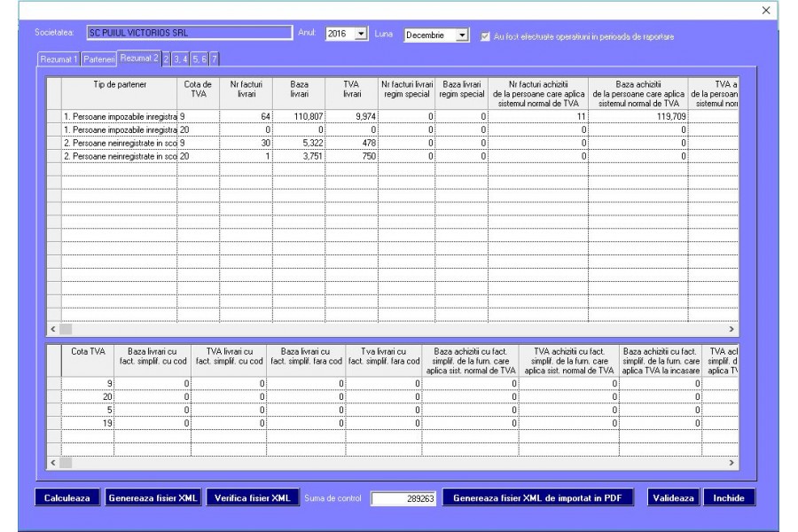Click the 'Nr facturi livrari regim special' header

[407, 94]
